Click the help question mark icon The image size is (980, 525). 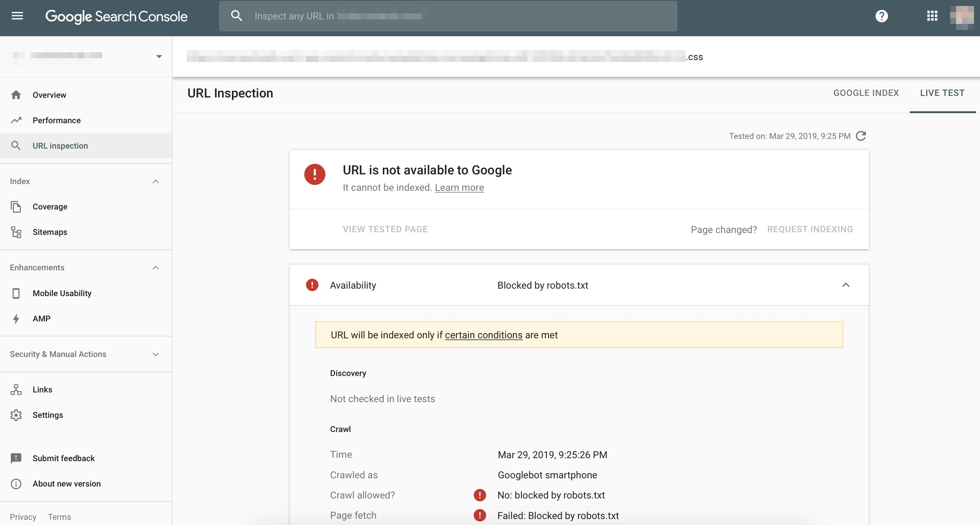[882, 16]
